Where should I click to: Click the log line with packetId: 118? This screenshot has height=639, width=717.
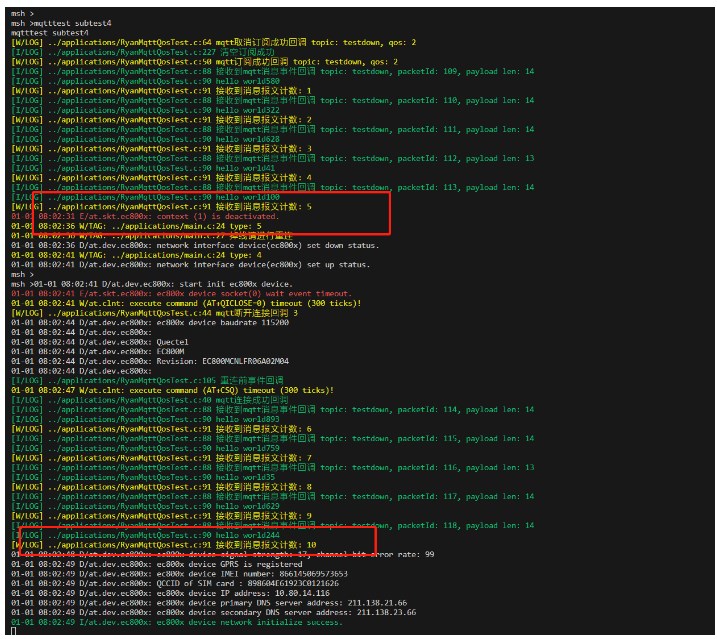[x=273, y=526]
